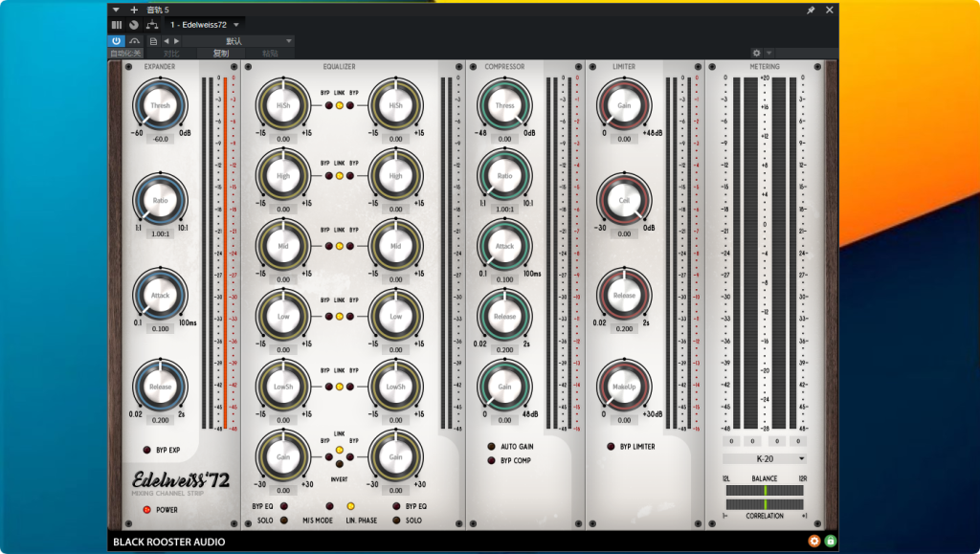
Task: Open the channel routing icon
Action: pyautogui.click(x=152, y=25)
